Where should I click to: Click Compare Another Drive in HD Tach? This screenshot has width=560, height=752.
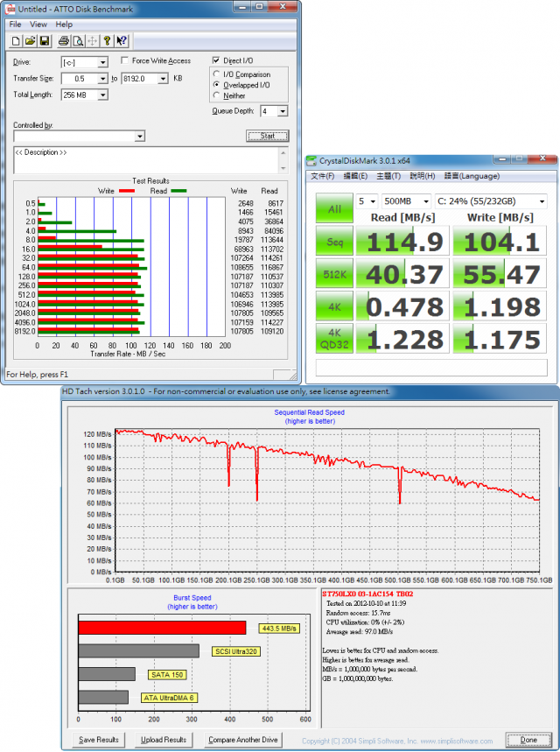click(x=243, y=740)
